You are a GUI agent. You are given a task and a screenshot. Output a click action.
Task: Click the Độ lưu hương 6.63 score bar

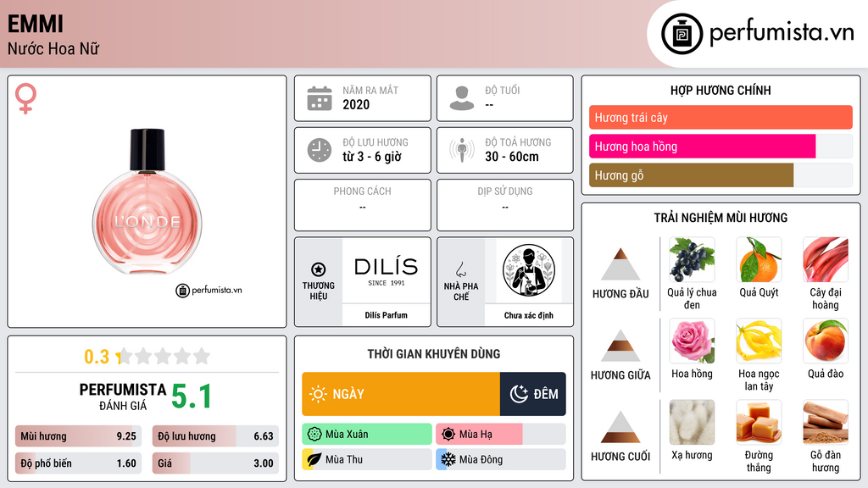coord(215,436)
